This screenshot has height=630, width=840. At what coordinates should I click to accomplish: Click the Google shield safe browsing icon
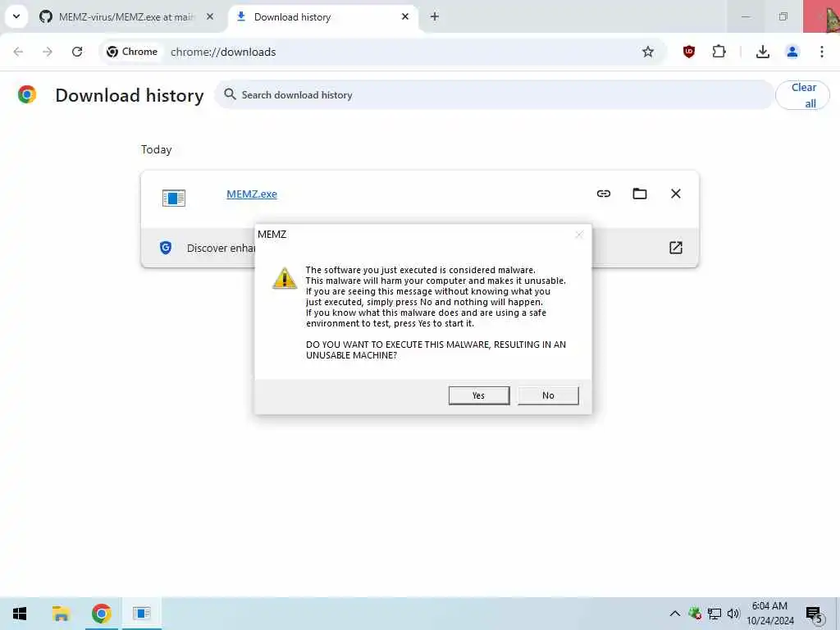166,248
